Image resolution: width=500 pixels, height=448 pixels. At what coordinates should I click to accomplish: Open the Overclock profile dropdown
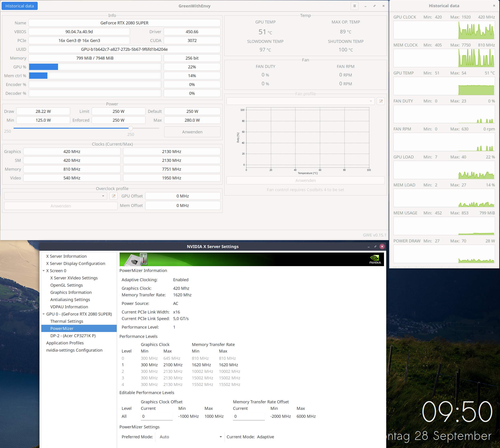(56, 196)
